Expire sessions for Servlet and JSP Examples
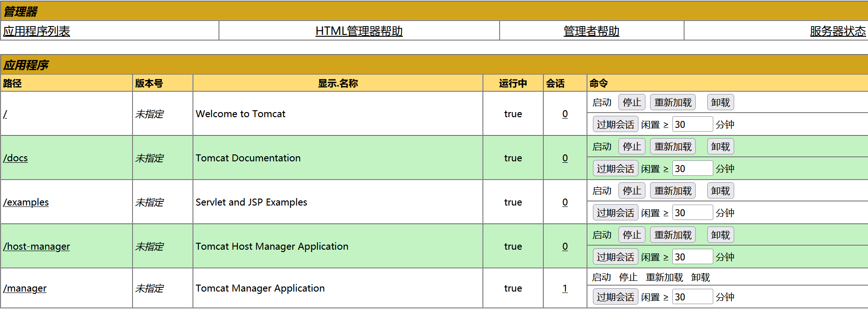The height and width of the screenshot is (319, 868). tap(616, 213)
